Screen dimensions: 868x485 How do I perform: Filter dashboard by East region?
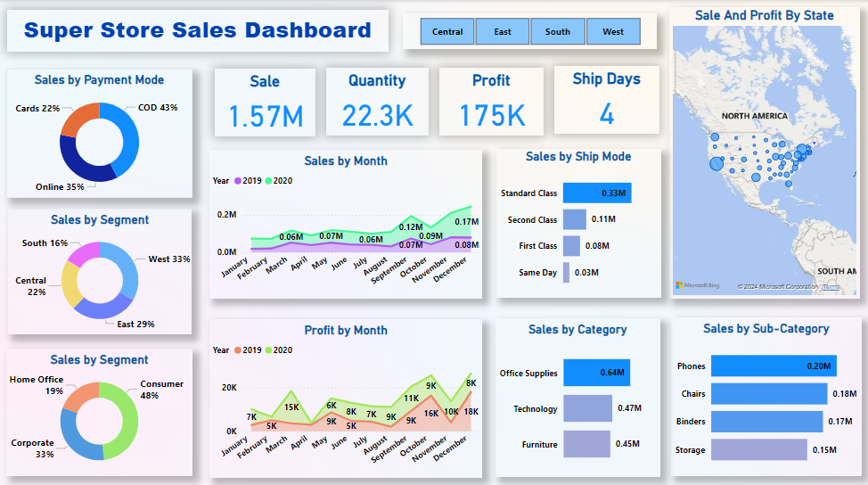(x=503, y=32)
